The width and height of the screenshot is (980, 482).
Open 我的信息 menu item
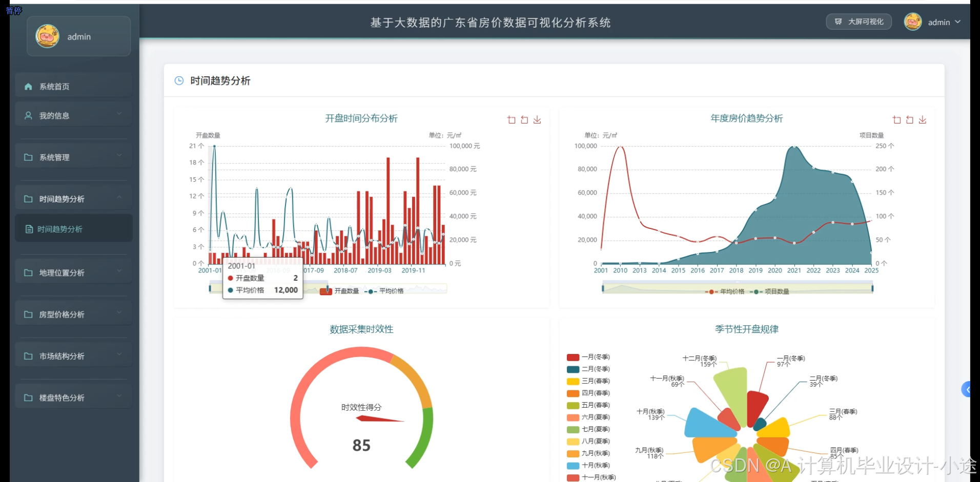pyautogui.click(x=74, y=115)
